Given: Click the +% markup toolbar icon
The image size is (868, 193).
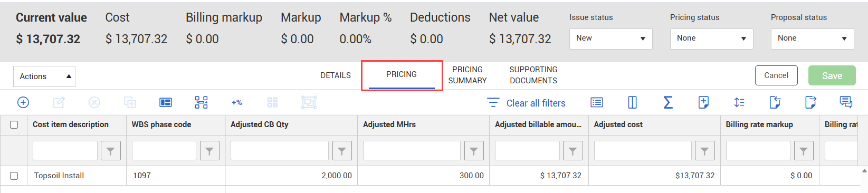Looking at the screenshot, I should point(236,102).
